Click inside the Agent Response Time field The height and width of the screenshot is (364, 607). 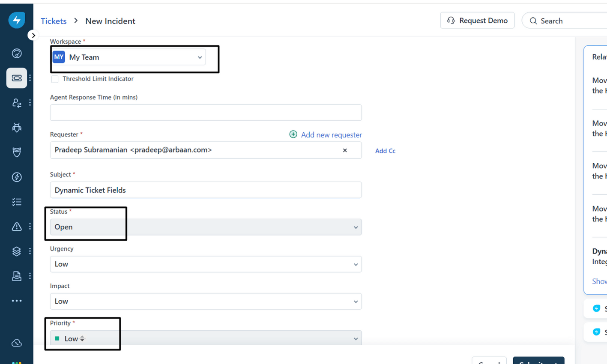point(205,113)
